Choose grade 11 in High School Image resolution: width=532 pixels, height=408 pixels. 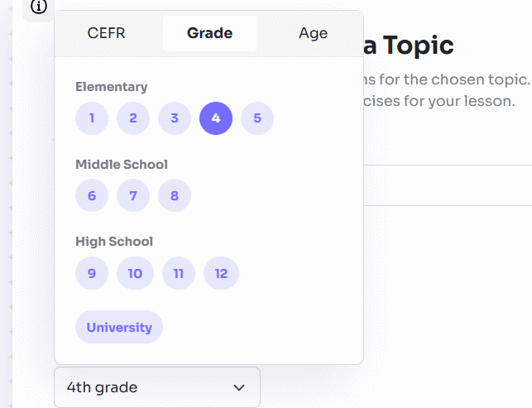pos(179,273)
